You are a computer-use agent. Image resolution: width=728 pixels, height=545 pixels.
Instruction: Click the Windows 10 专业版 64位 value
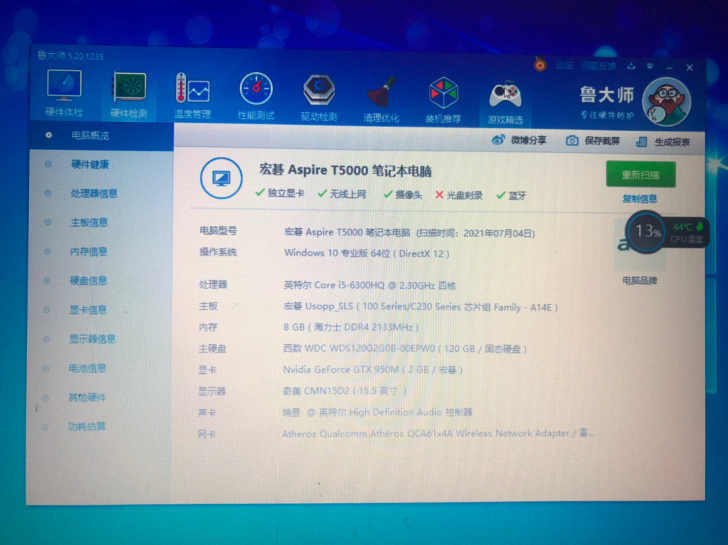[367, 253]
